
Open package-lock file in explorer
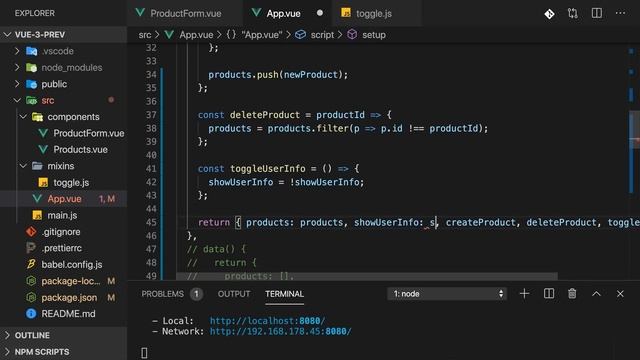coord(71,281)
